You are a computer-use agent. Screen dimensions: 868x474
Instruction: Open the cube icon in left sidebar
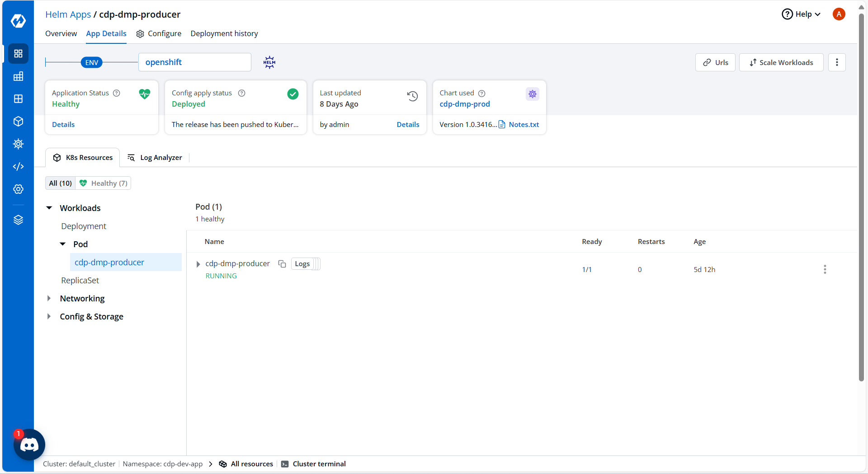[x=18, y=122]
